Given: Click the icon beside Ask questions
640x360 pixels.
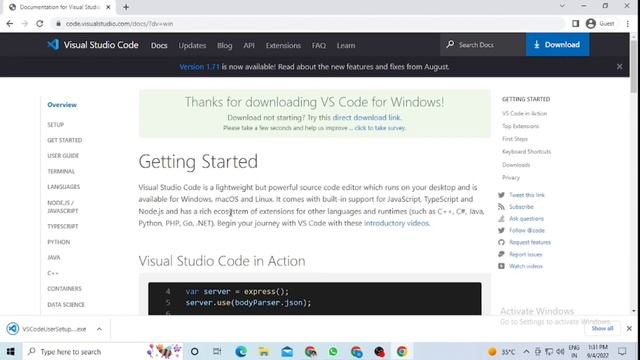Looking at the screenshot, I should pyautogui.click(x=501, y=219).
